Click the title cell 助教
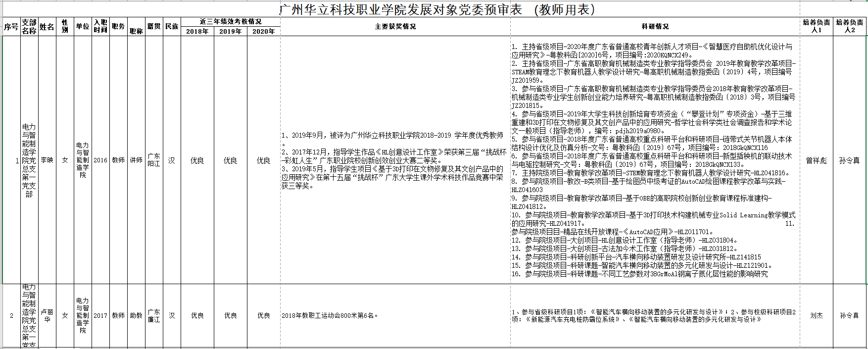 (136, 316)
